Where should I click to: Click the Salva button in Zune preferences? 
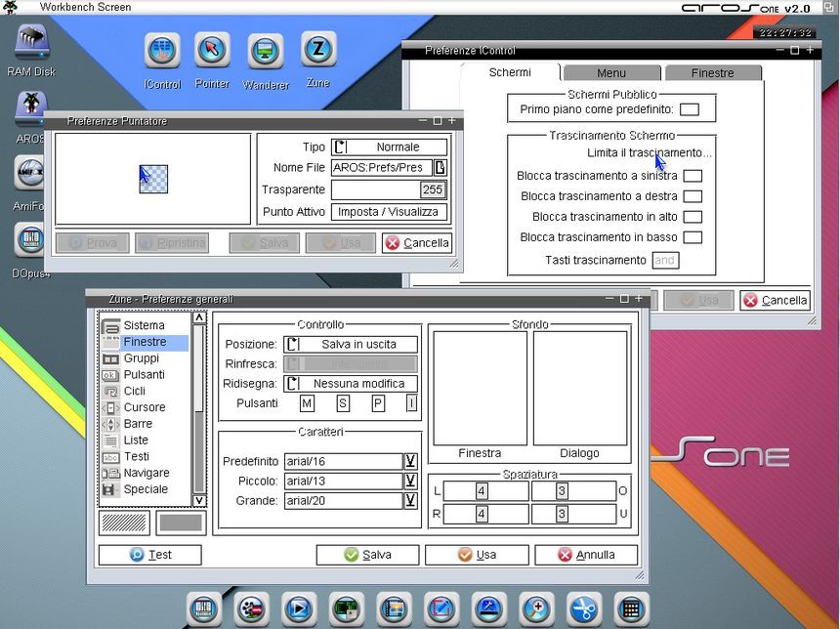coord(367,555)
